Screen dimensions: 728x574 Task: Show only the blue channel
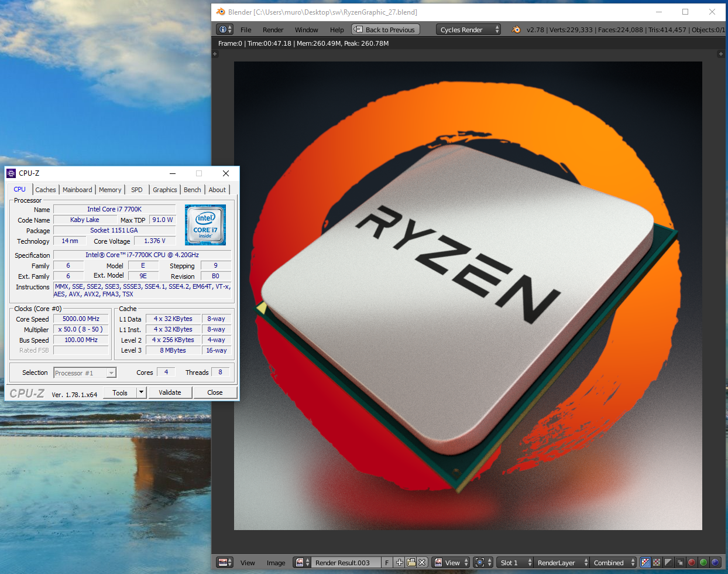pos(715,562)
